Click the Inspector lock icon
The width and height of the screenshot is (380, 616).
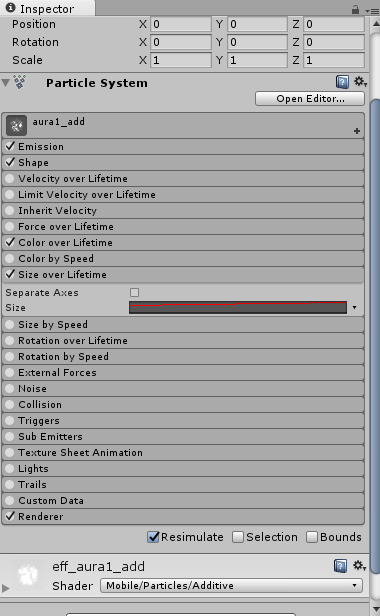pyautogui.click(x=355, y=9)
